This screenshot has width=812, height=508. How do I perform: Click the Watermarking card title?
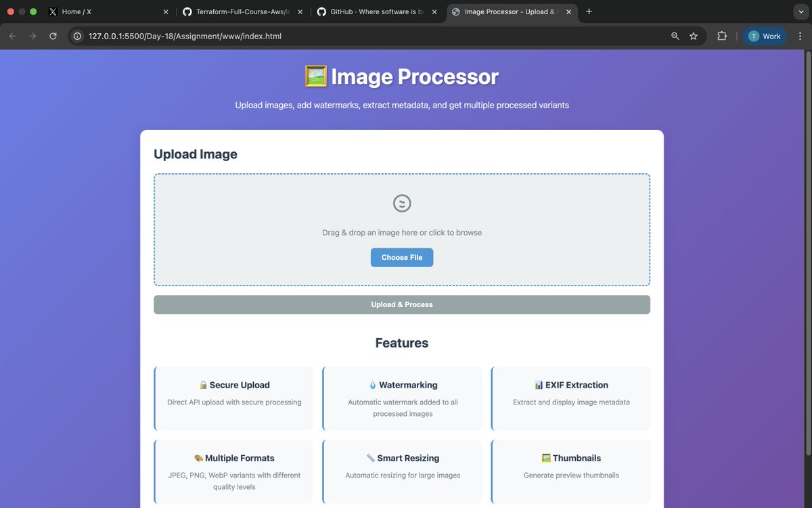pyautogui.click(x=408, y=385)
